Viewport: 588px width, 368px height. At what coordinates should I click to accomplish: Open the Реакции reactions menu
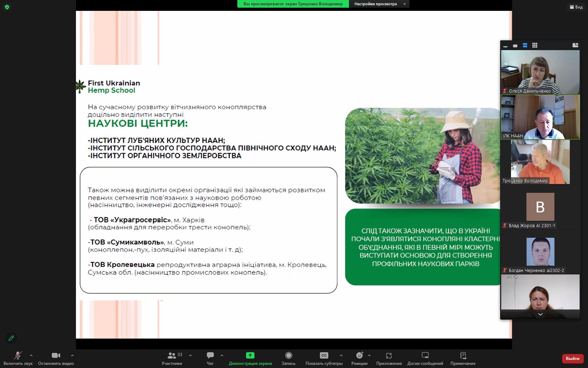point(359,358)
